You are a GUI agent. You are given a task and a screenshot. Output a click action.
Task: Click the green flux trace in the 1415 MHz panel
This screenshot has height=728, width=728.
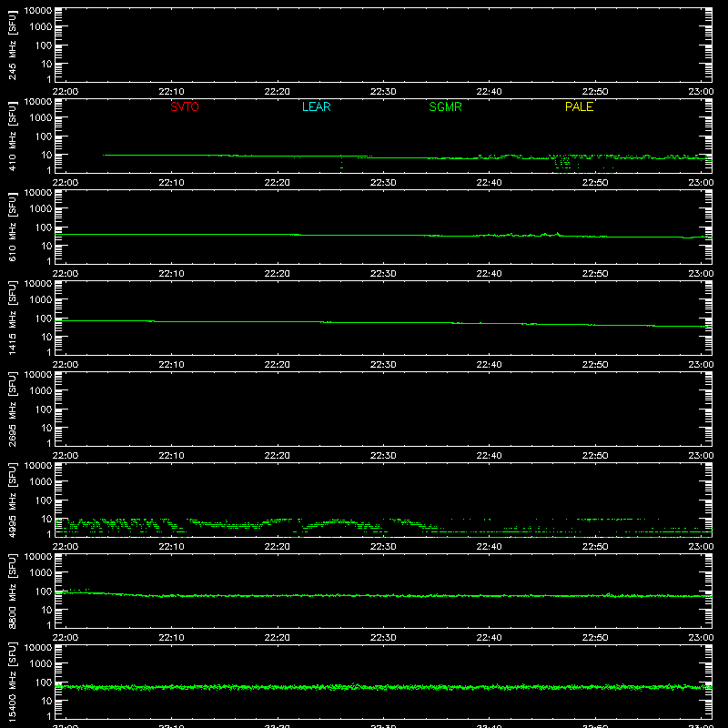tap(383, 323)
